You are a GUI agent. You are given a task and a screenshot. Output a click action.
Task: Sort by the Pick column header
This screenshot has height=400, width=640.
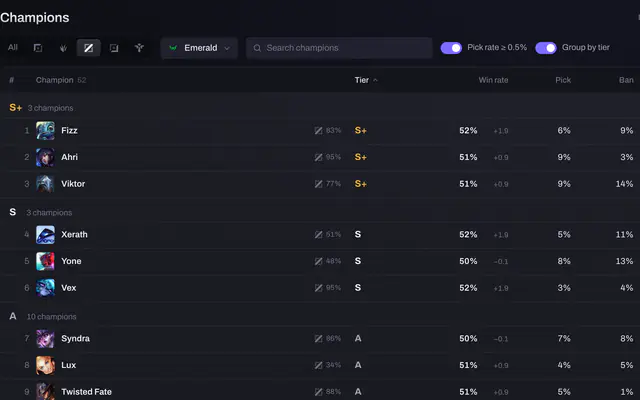click(563, 80)
